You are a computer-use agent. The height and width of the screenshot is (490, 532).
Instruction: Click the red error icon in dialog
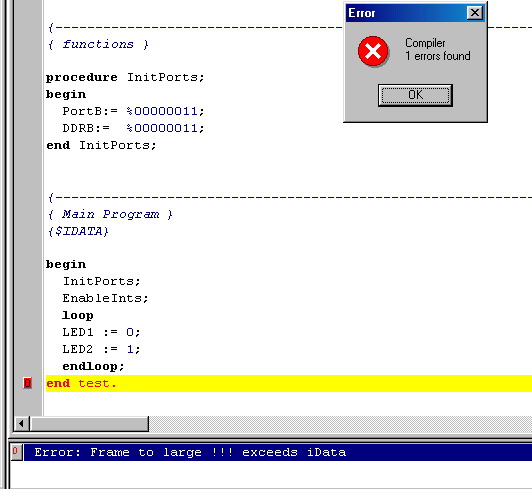(x=373, y=51)
